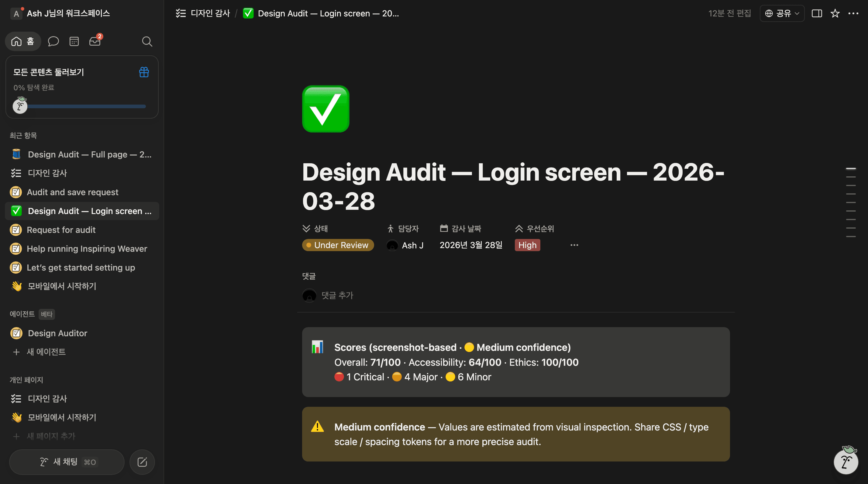
Task: Open the Design Auditor agent
Action: tap(57, 333)
